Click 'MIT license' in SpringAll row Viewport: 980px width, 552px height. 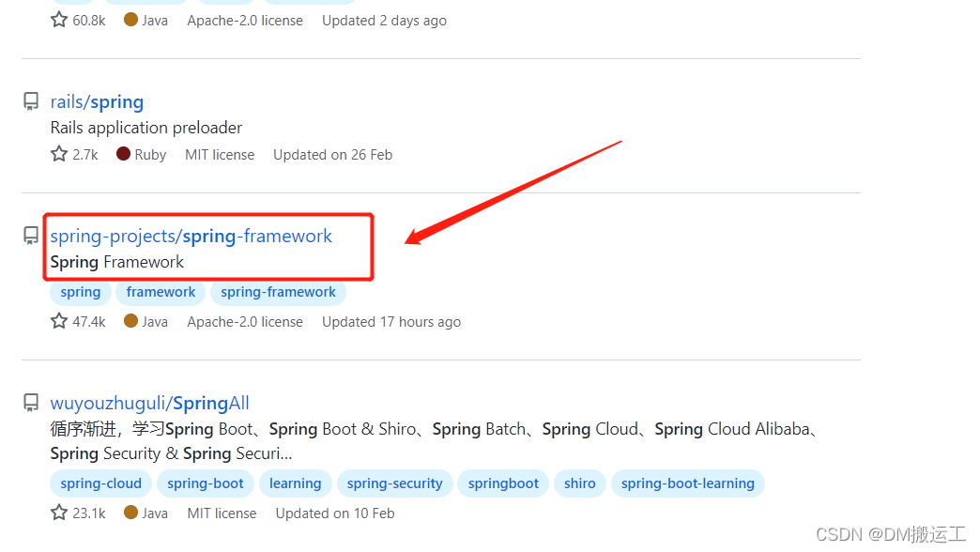pos(222,514)
